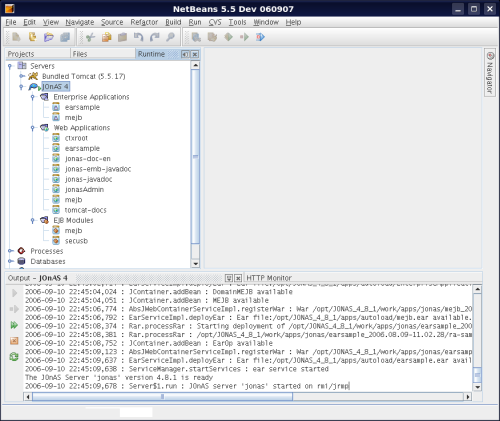
Task: Select ctxroot web application
Action: [x=76, y=138]
